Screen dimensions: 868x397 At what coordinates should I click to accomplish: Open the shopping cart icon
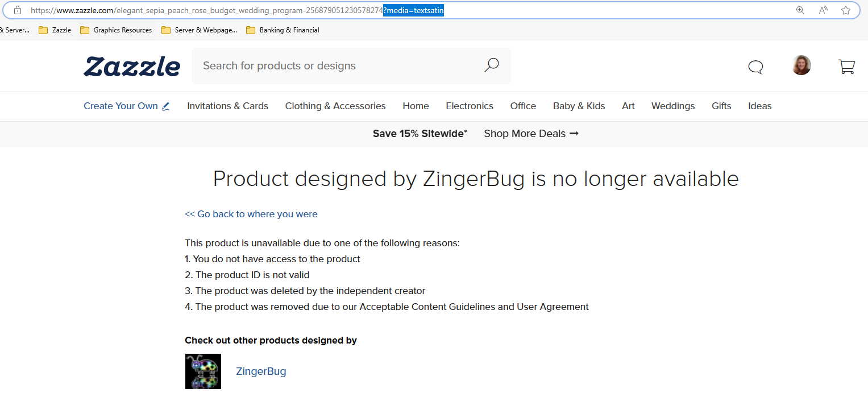pyautogui.click(x=847, y=67)
